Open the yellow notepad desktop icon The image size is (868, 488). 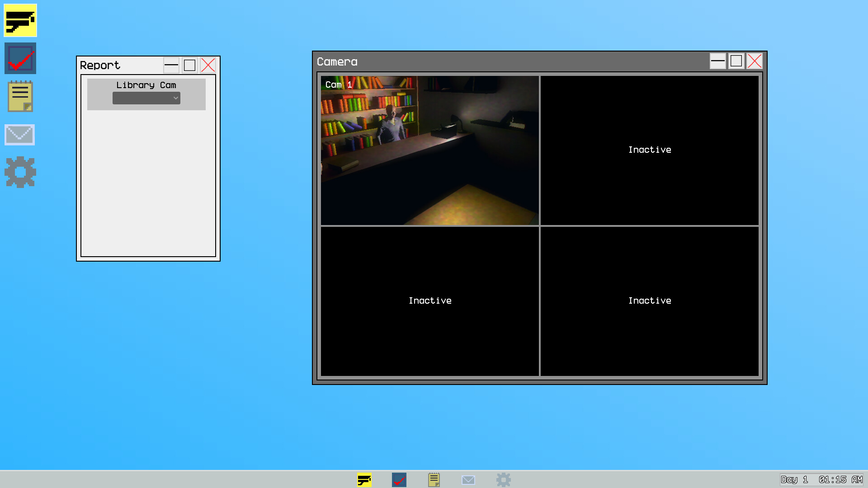[20, 96]
